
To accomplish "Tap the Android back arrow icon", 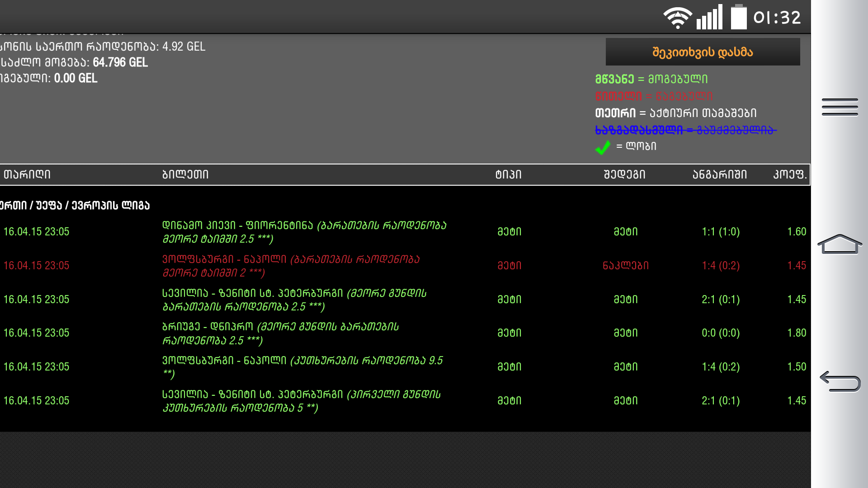I will pos(840,381).
